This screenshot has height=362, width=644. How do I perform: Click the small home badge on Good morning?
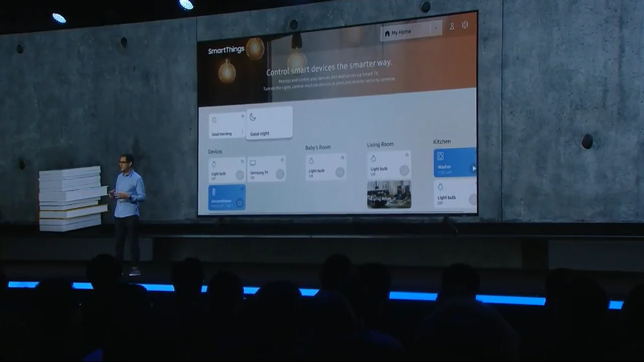pos(241,116)
